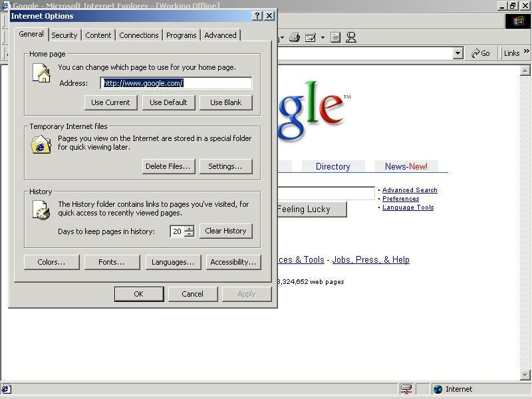
Task: Confirm Internet Options with OK
Action: [139, 294]
